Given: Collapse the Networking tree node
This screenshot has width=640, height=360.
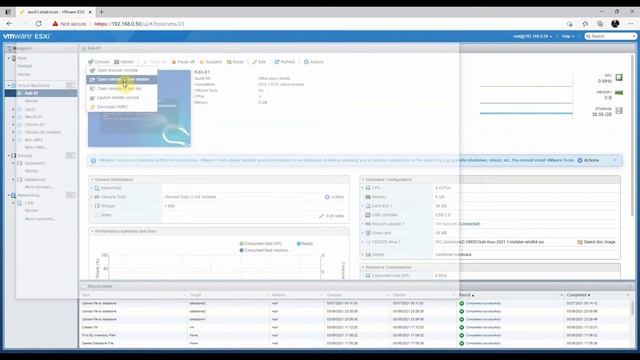Looking at the screenshot, I should click(9, 196).
